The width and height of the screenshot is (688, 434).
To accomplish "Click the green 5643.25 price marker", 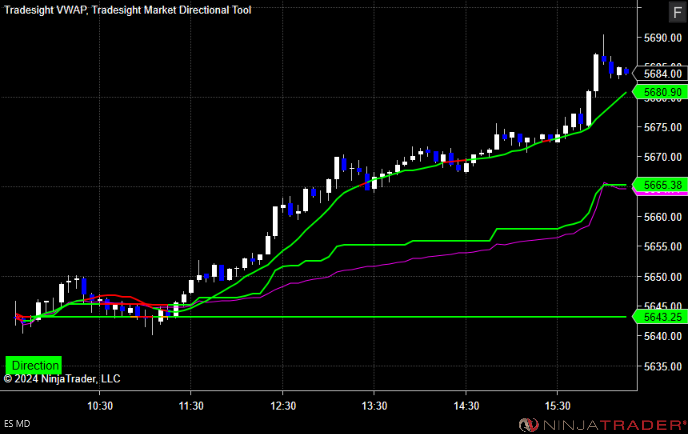I will pyautogui.click(x=662, y=316).
